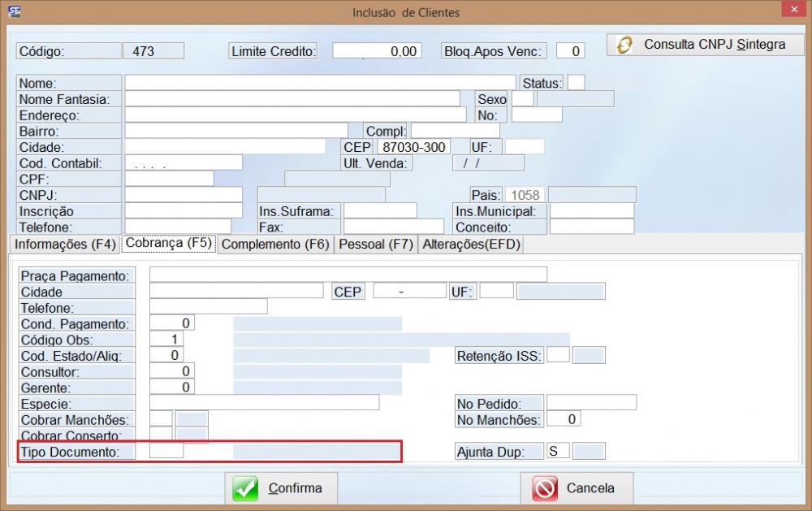Click the Status field box
Viewport: 812px width, 511px height.
pos(576,83)
